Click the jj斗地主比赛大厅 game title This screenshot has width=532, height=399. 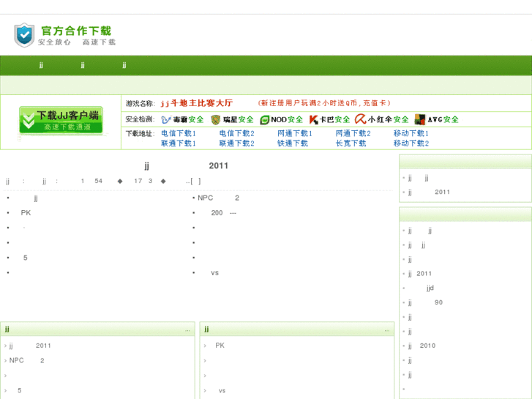(197, 103)
